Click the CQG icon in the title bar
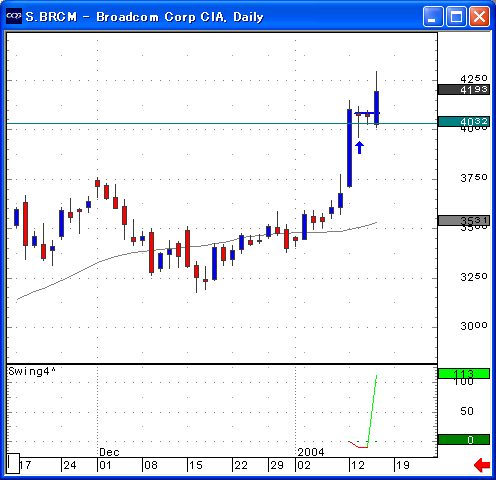 click(x=14, y=16)
